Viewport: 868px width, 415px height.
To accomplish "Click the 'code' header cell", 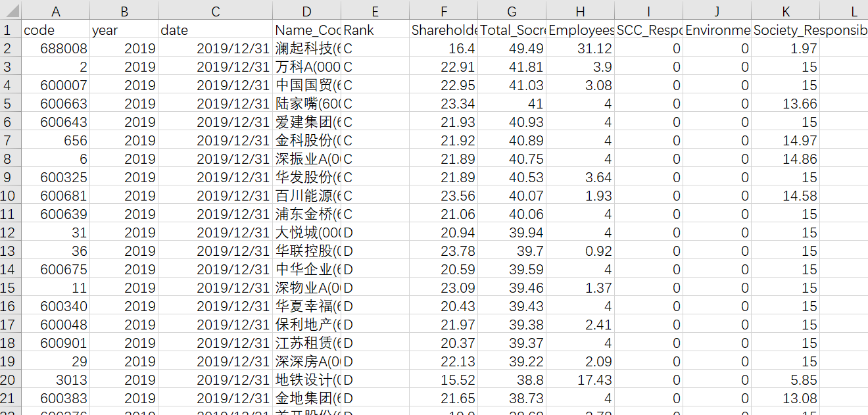I will point(55,30).
